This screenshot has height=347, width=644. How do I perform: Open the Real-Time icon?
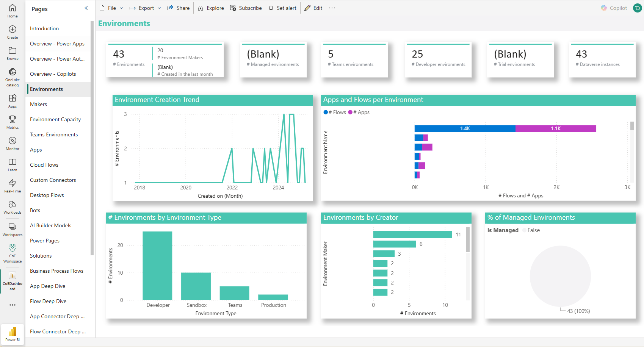click(13, 183)
